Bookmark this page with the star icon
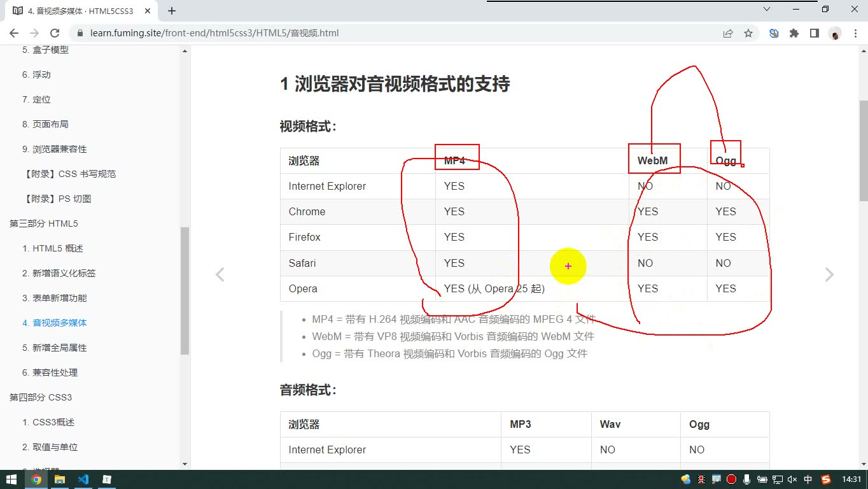 pyautogui.click(x=748, y=33)
